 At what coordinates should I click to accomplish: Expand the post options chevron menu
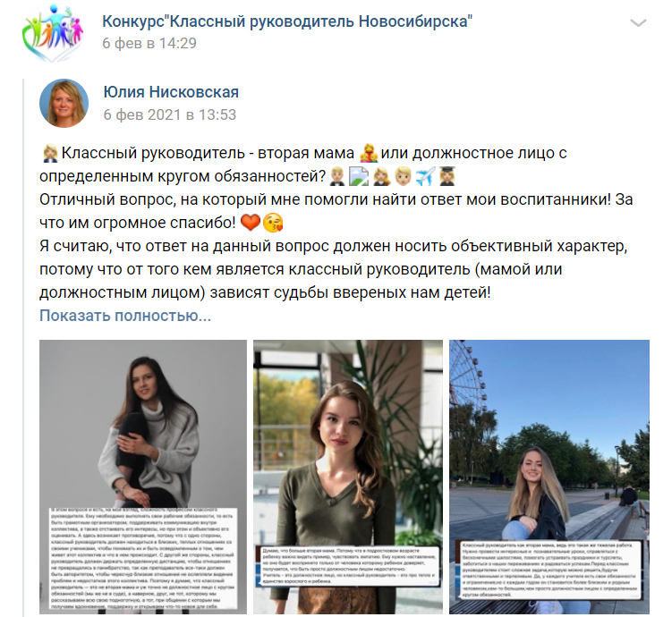tap(638, 22)
